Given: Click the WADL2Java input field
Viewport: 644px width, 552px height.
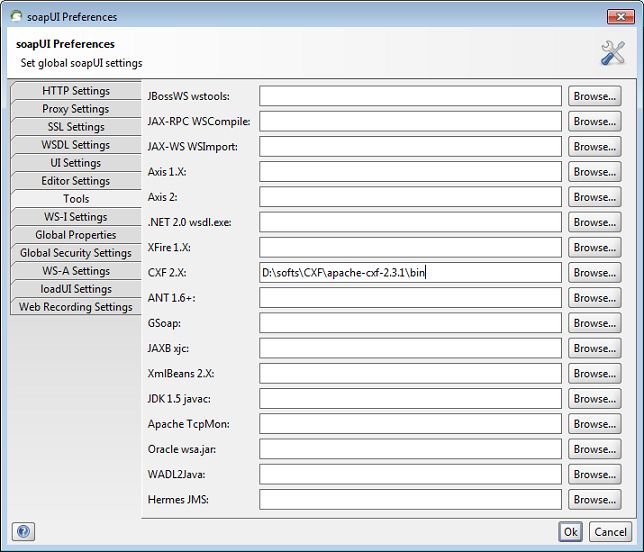Looking at the screenshot, I should tap(410, 474).
